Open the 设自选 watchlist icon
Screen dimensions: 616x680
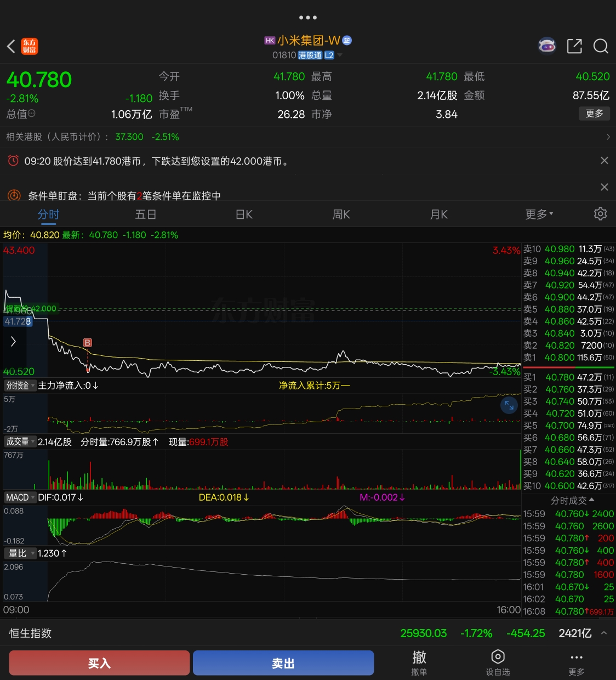click(x=498, y=662)
